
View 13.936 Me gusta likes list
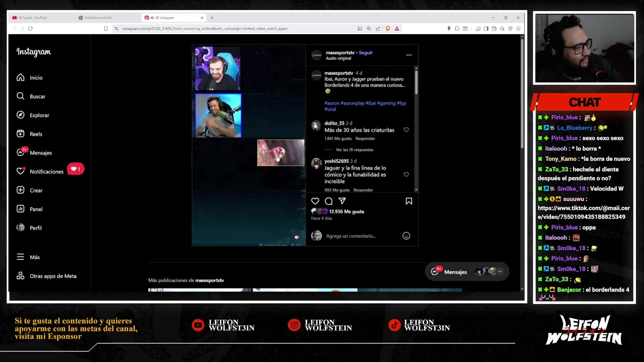click(346, 212)
